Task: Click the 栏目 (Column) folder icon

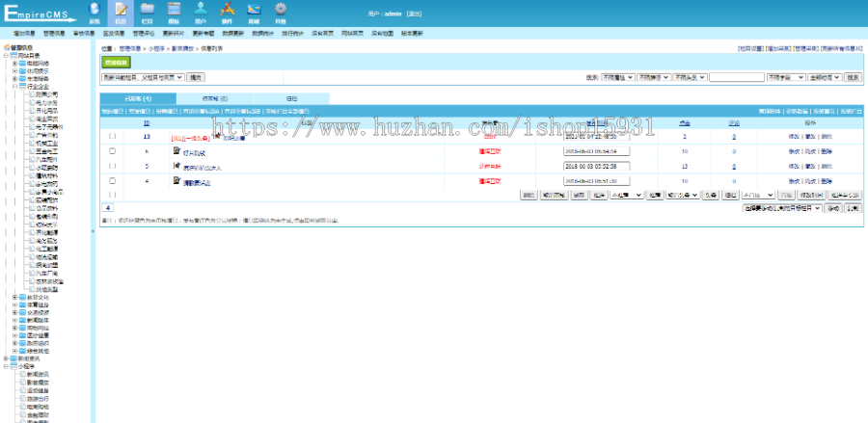Action: pos(148,11)
